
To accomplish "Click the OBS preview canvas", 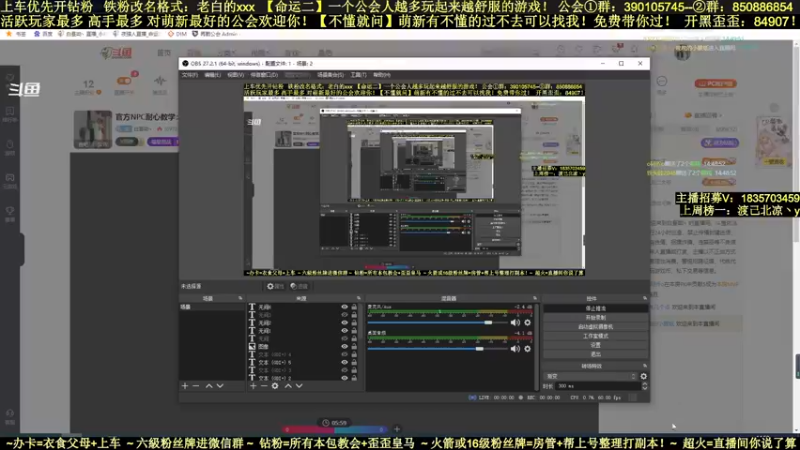I will [414, 180].
